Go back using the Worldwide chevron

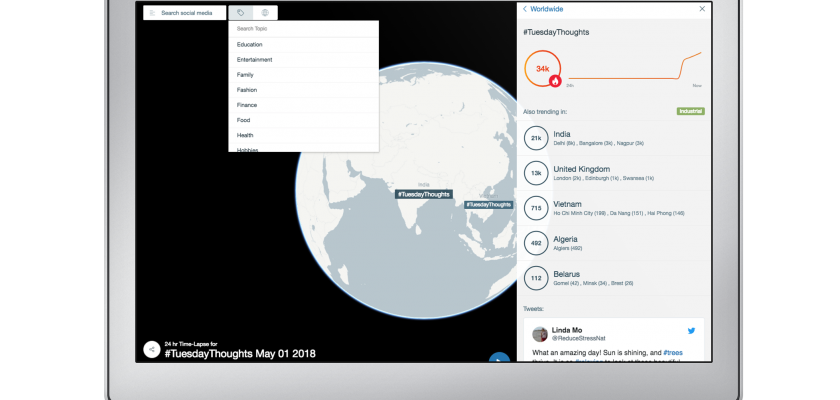click(526, 9)
